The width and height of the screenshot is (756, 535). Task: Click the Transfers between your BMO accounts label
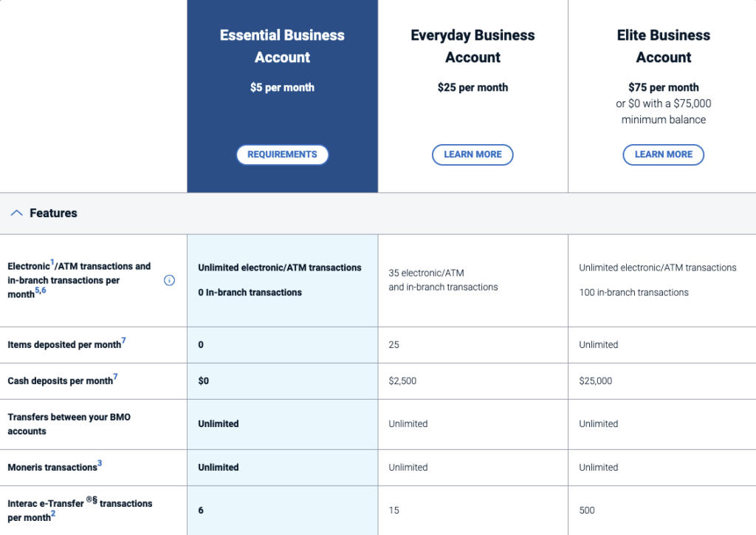point(69,424)
